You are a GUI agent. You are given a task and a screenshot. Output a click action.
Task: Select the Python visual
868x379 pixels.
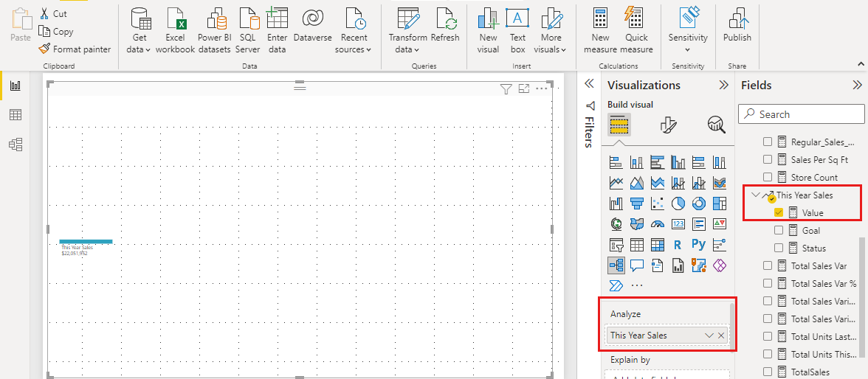pos(698,245)
